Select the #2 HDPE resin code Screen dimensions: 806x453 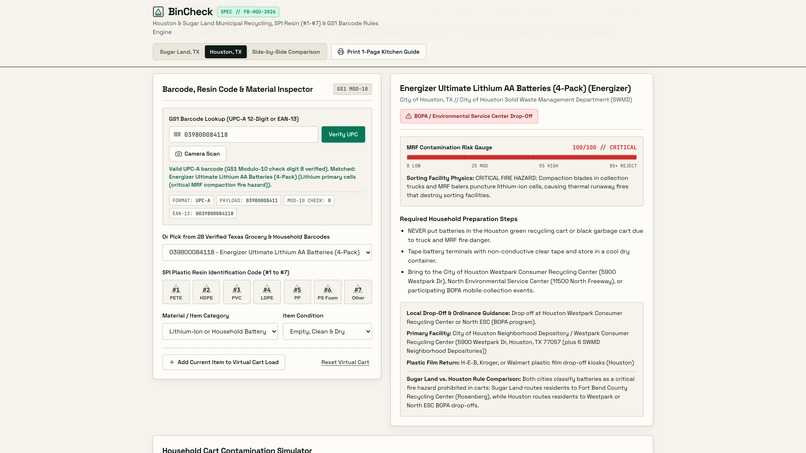coord(206,292)
